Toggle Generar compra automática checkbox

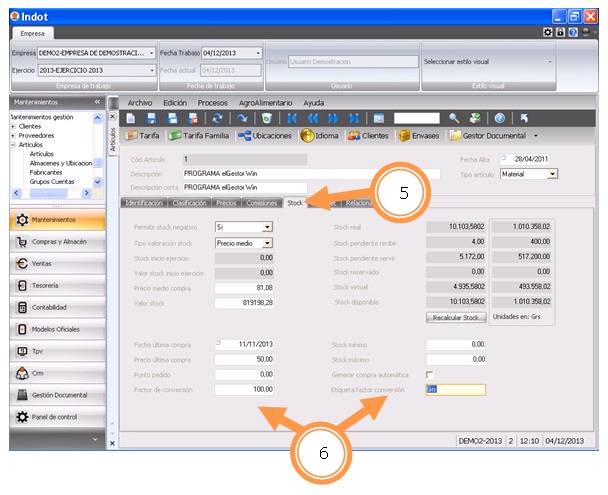(x=430, y=374)
